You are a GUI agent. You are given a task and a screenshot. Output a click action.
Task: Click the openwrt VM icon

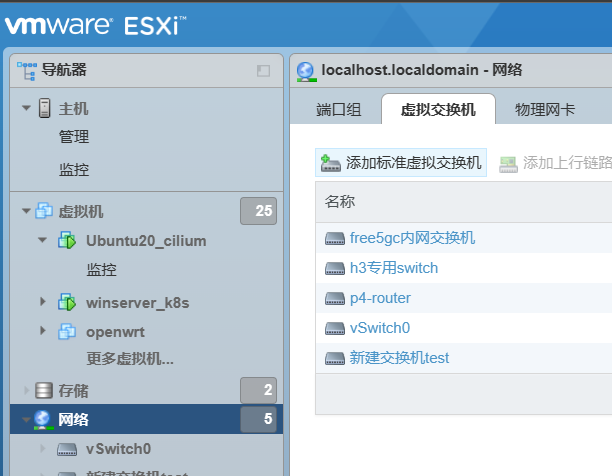[68, 331]
